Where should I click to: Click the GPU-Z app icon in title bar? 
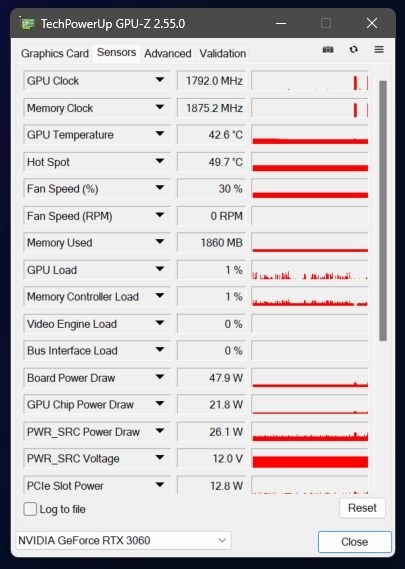(x=28, y=24)
